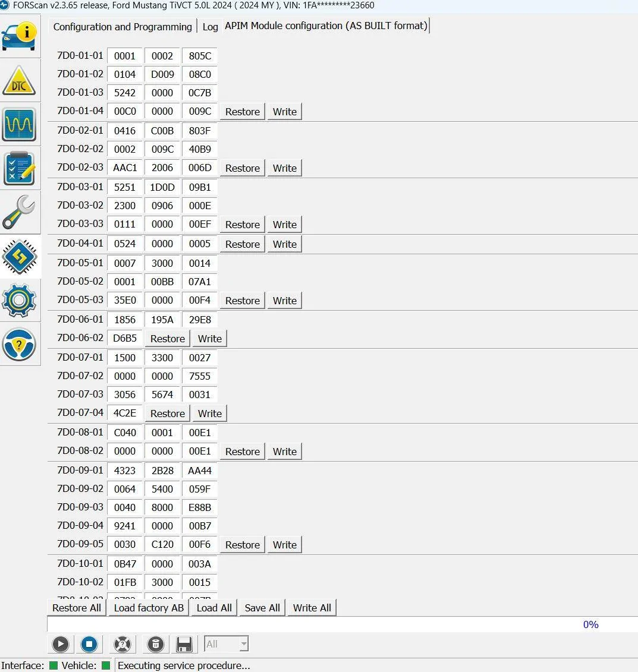Open the oscilloscope live data section
Viewport: 638px width, 672px height.
tap(19, 125)
